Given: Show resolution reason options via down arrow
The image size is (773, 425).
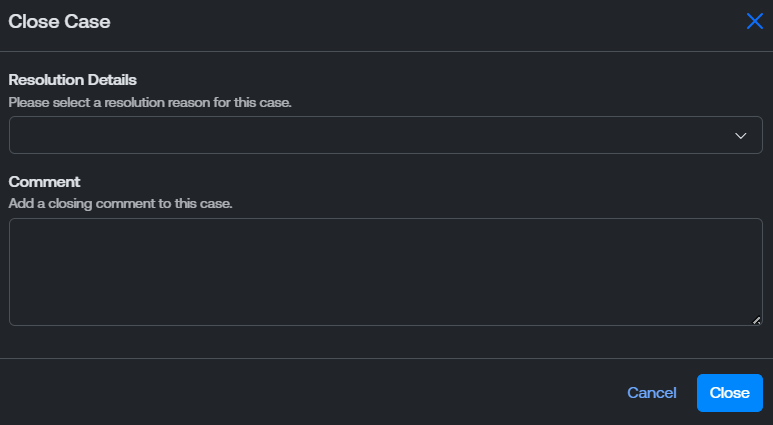Looking at the screenshot, I should (x=740, y=136).
